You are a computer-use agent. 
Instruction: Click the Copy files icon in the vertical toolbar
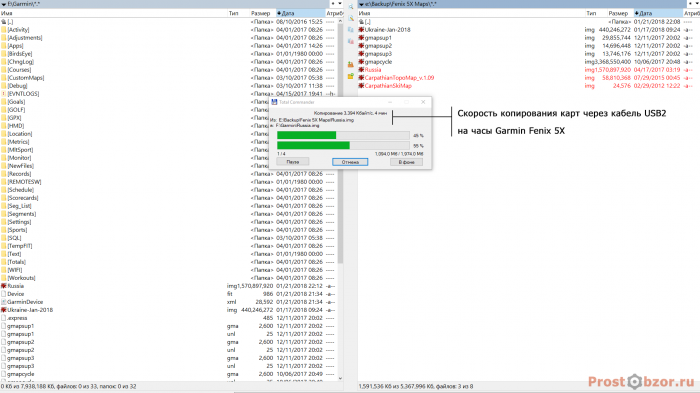pos(351,30)
